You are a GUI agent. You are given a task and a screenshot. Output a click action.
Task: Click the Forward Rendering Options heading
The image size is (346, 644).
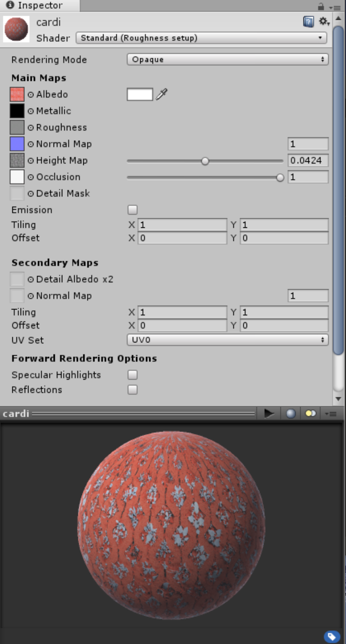pos(84,358)
